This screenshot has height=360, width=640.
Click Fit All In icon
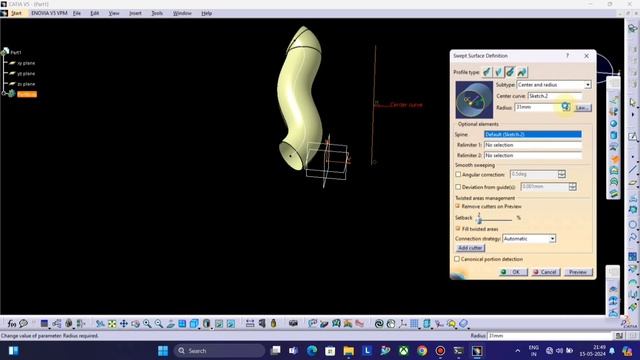tap(112, 324)
